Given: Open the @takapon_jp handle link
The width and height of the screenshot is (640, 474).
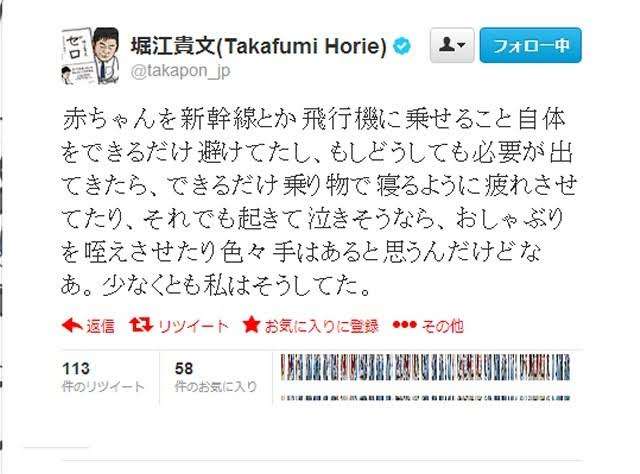Looking at the screenshot, I should click(x=180, y=71).
